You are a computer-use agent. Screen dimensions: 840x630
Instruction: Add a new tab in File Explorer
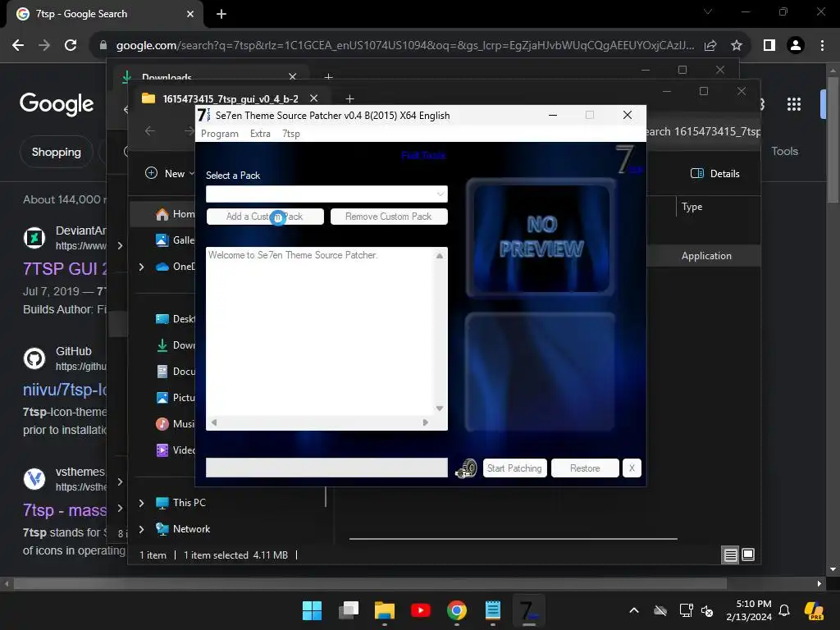pos(349,98)
